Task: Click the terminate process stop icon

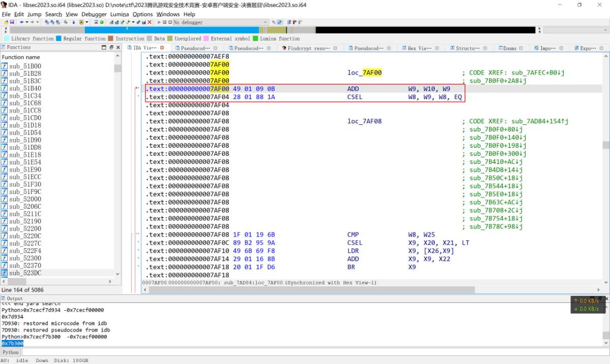Action: 170,22
